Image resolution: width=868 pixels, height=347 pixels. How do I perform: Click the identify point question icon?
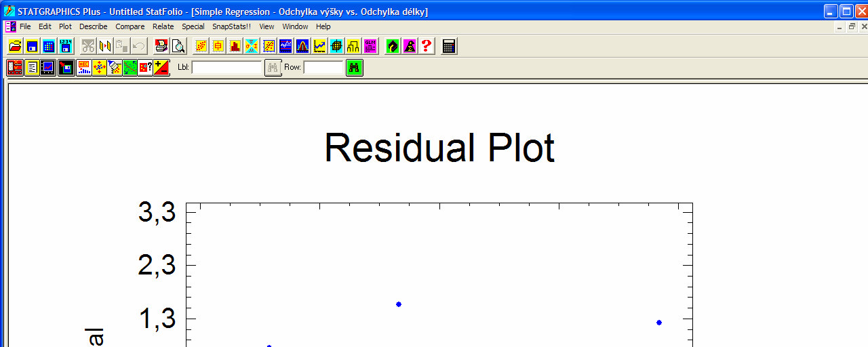[145, 68]
